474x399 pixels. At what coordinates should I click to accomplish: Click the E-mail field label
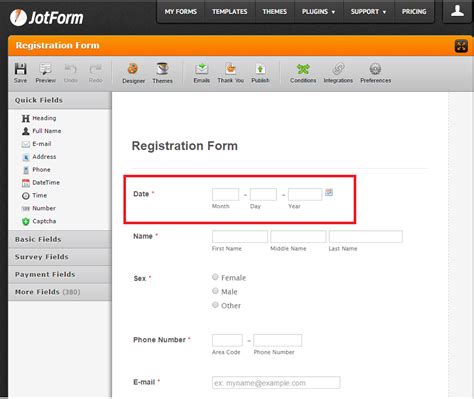pyautogui.click(x=144, y=382)
